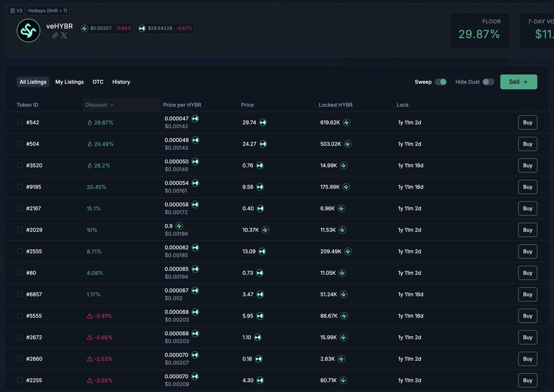Click the HYBR icon next to 619.62K

tap(347, 122)
